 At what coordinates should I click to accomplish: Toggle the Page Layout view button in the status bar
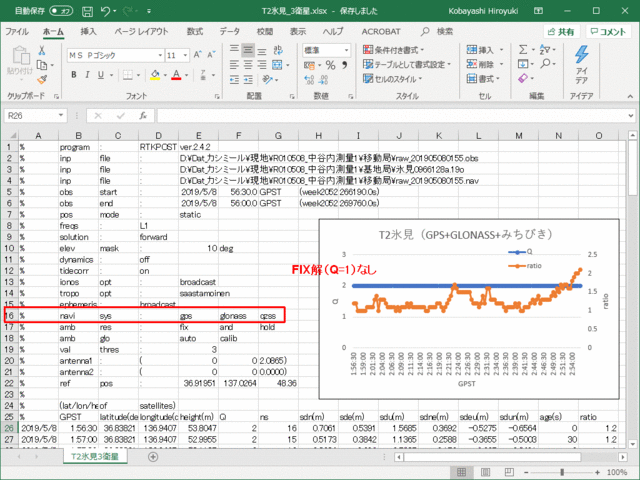pos(485,472)
